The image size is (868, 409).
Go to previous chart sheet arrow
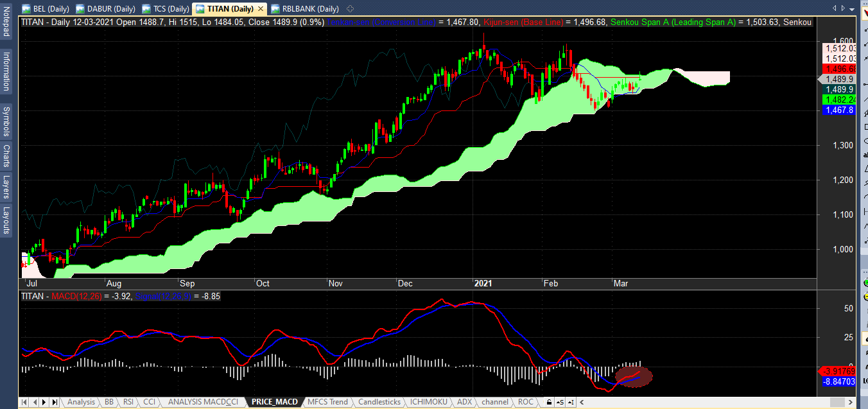point(35,402)
